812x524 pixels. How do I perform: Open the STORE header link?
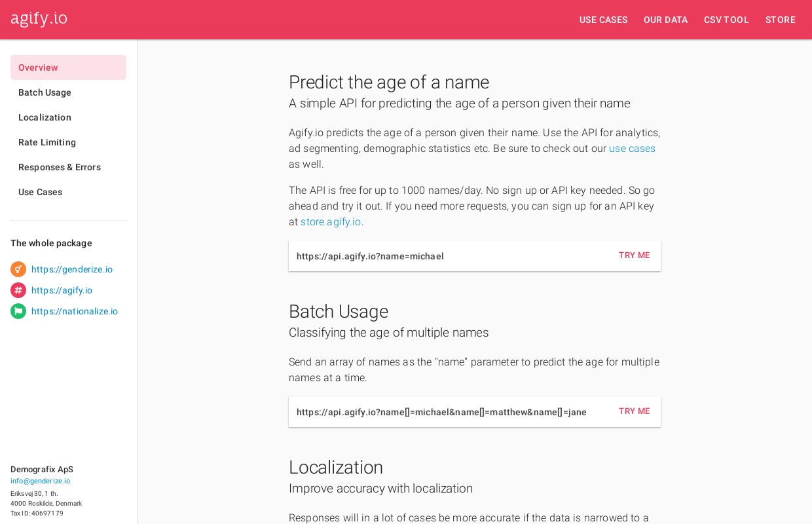[781, 20]
